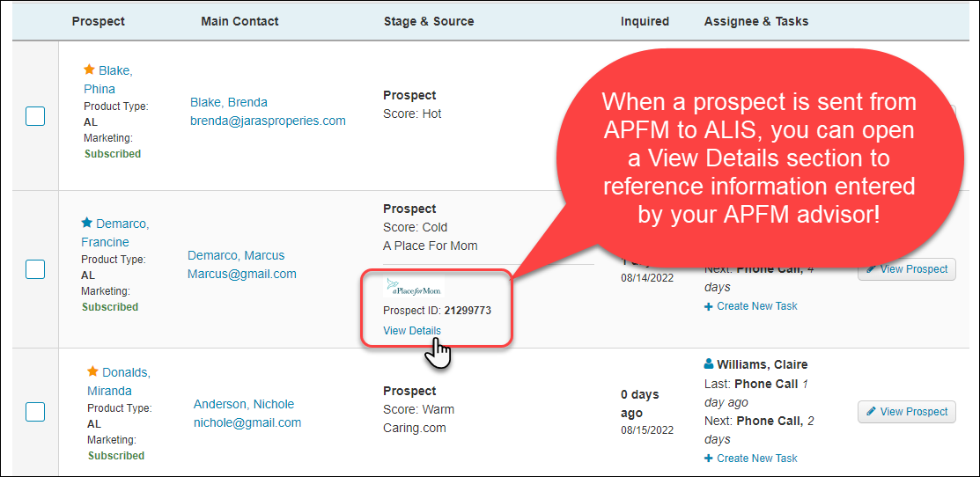The image size is (980, 477).
Task: Tick the checkbox for Demarco, Francine row
Action: (x=35, y=269)
